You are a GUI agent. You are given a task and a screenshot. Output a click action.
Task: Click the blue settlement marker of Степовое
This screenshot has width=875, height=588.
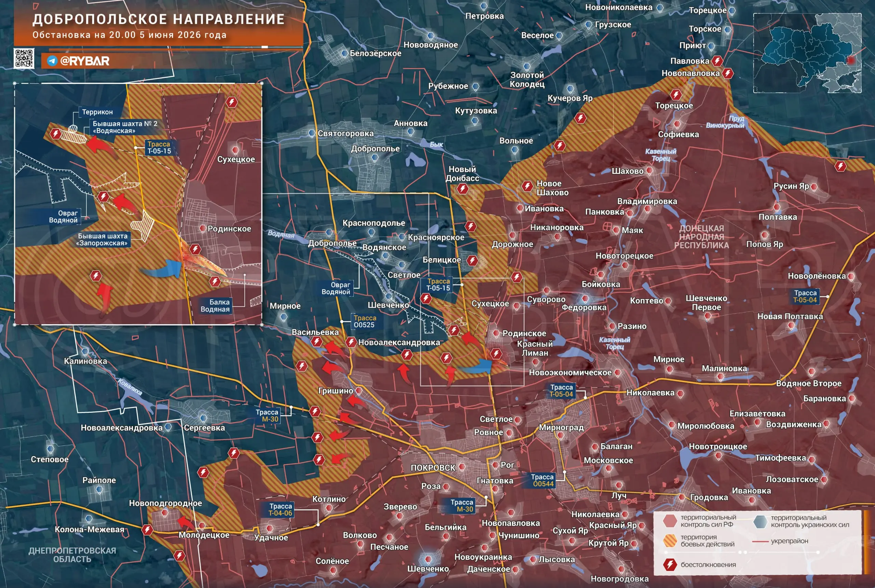50,449
